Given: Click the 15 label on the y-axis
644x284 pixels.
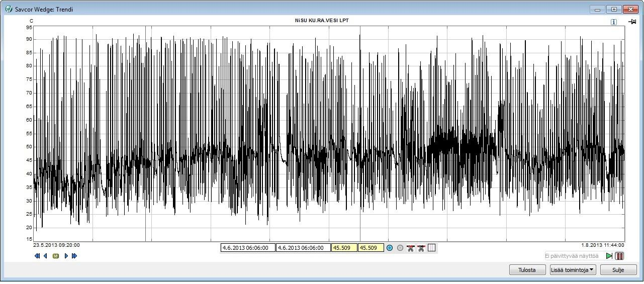Looking at the screenshot, I should coord(29,239).
